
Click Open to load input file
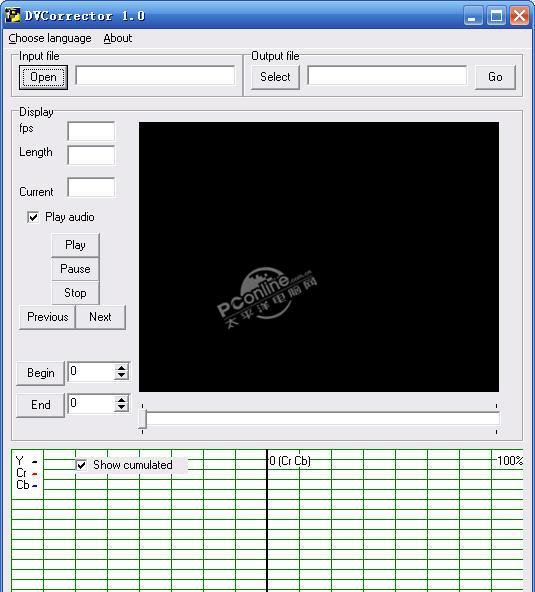[43, 77]
